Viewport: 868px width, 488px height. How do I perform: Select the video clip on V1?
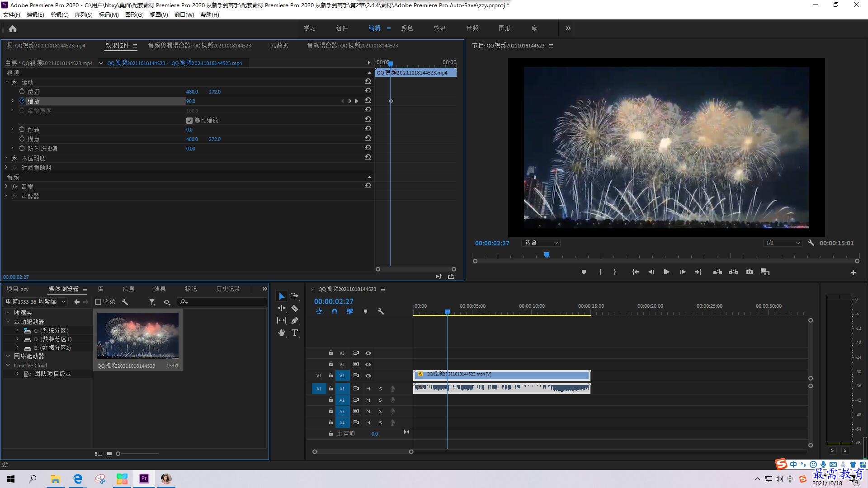pyautogui.click(x=502, y=375)
